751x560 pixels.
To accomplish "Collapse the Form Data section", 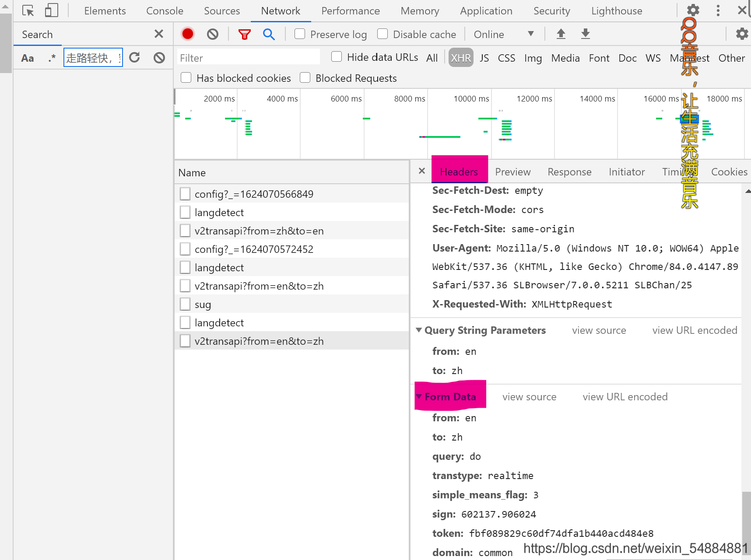I will pyautogui.click(x=419, y=396).
